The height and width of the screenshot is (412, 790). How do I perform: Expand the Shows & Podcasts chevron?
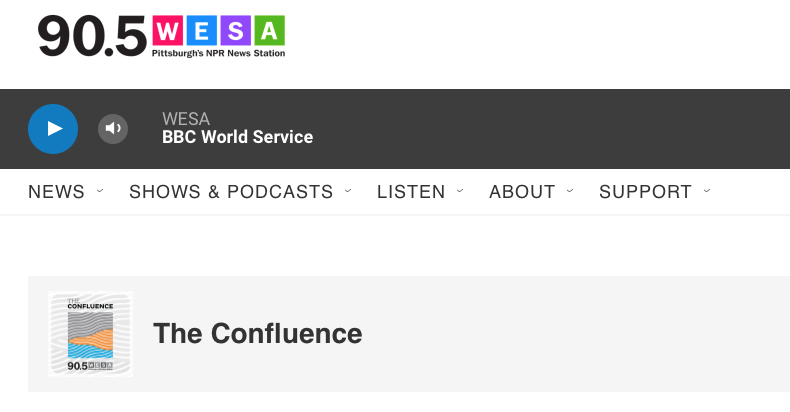[x=348, y=191]
